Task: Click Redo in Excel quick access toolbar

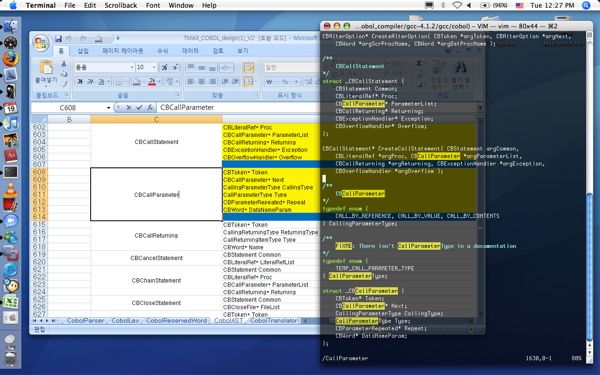Action: [83, 39]
